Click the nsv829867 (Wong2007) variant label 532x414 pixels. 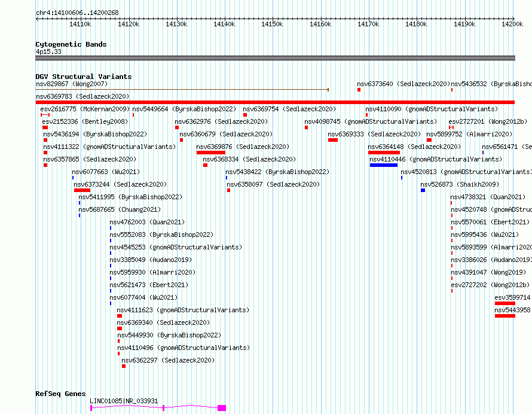coord(72,84)
